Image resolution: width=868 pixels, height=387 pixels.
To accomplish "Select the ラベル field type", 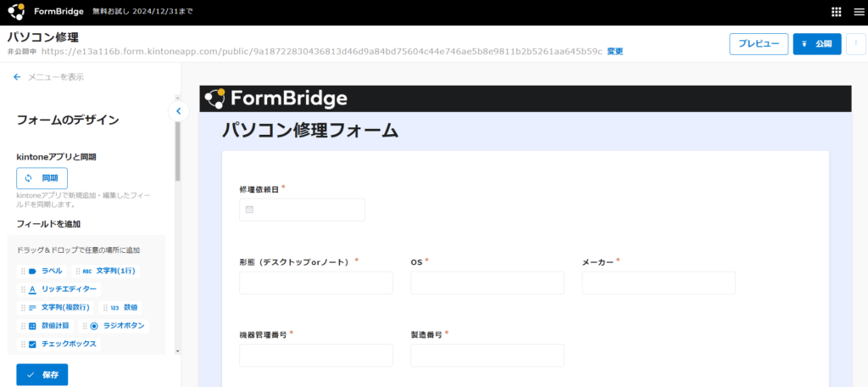I will 49,271.
